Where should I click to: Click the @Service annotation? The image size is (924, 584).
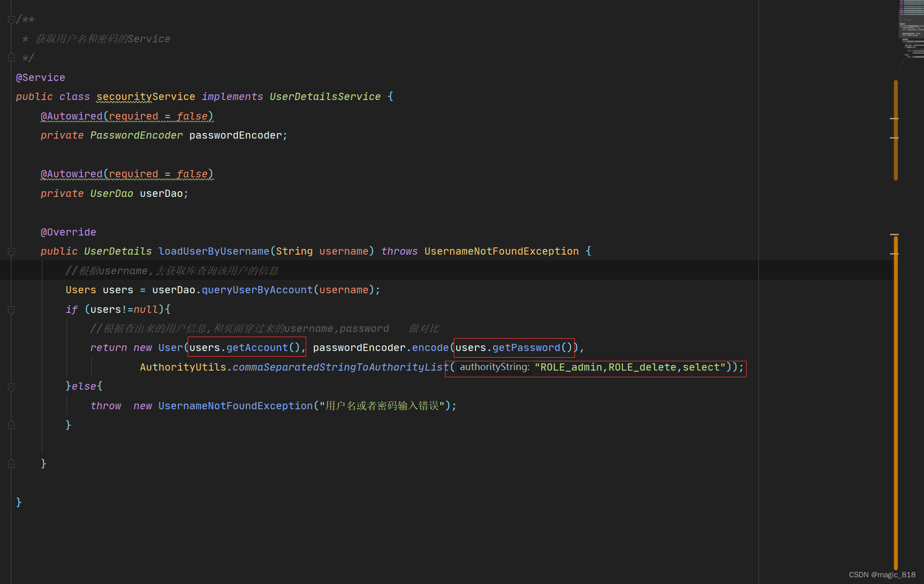(x=41, y=78)
